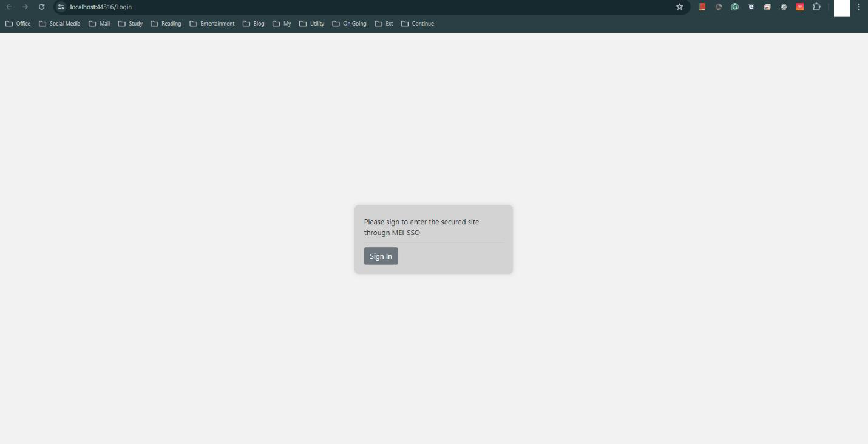Viewport: 868px width, 444px height.
Task: Open the Office bookmarks folder
Action: point(18,24)
